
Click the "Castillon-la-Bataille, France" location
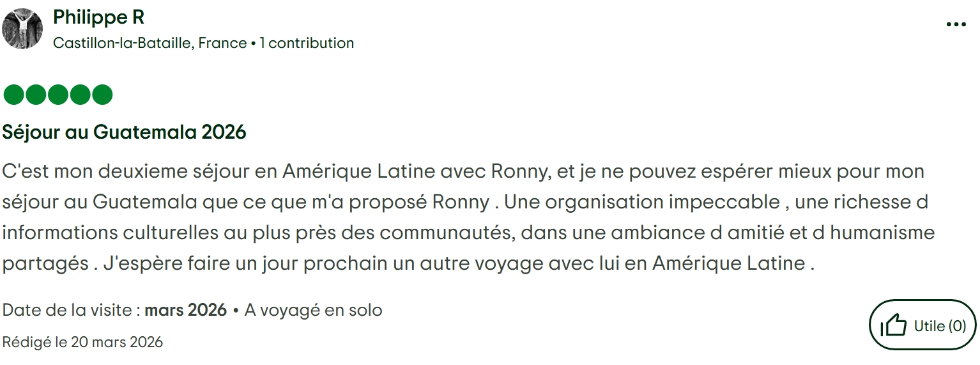click(x=149, y=43)
